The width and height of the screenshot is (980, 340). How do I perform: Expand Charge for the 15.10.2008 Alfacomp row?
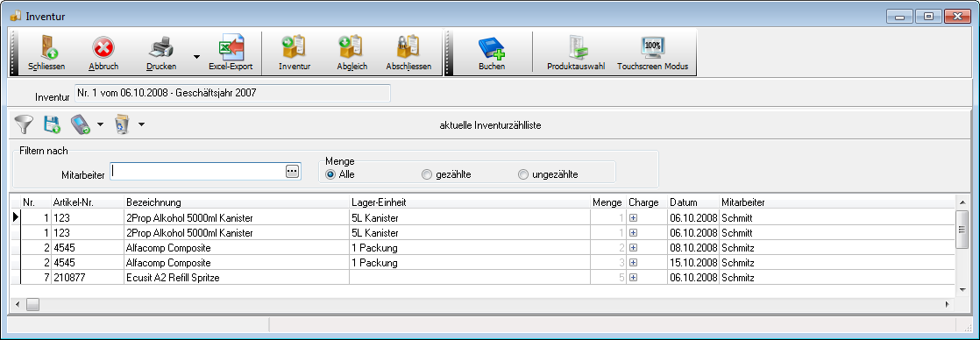point(633,263)
